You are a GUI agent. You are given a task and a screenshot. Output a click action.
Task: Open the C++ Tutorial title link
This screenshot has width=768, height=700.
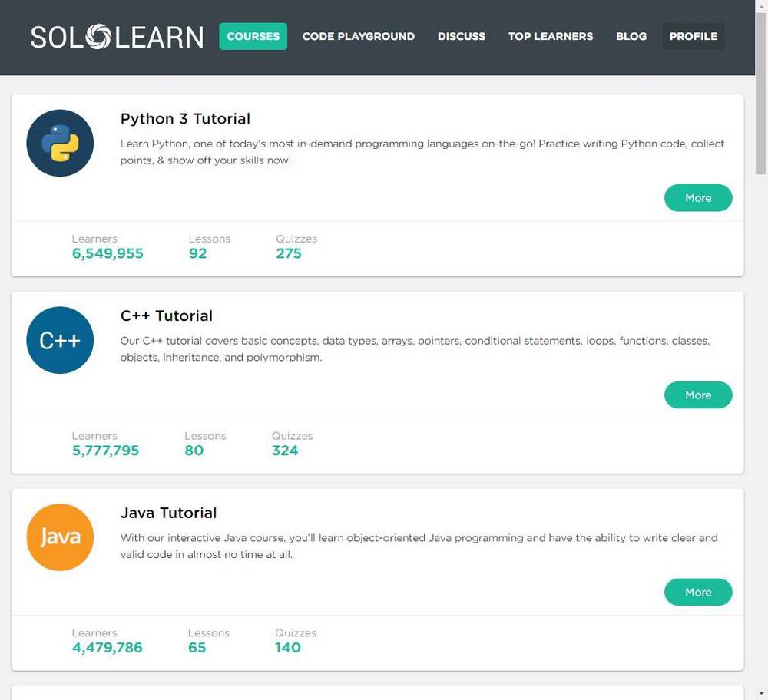tap(167, 315)
